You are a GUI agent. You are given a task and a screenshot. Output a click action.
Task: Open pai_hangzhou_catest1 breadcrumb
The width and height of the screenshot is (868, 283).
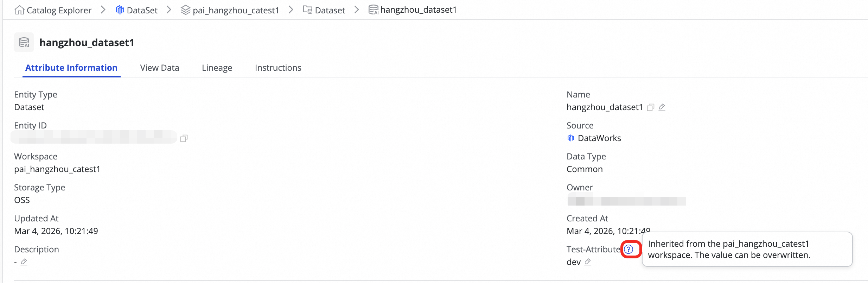coord(236,10)
